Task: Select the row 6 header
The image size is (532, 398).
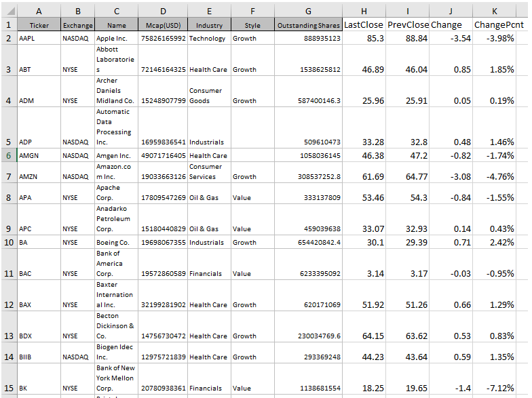Action: pos(8,155)
